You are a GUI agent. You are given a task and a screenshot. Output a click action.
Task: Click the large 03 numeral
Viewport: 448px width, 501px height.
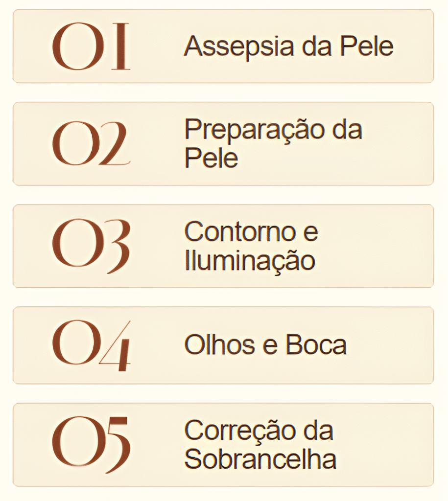tap(91, 246)
